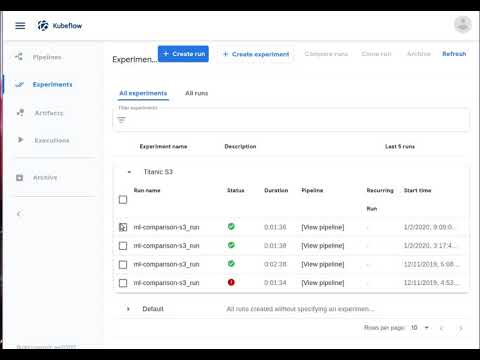Open the user avatar account menu
The height and width of the screenshot is (360, 480).
[463, 25]
